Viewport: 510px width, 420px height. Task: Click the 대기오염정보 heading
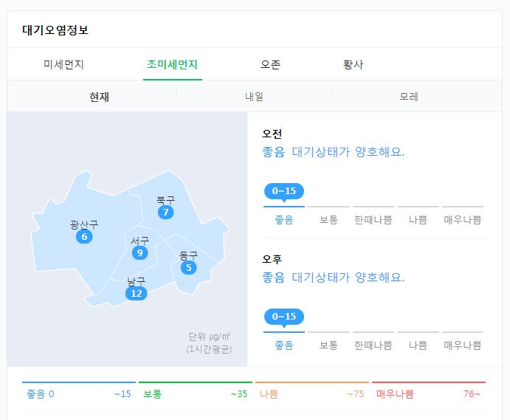55,30
